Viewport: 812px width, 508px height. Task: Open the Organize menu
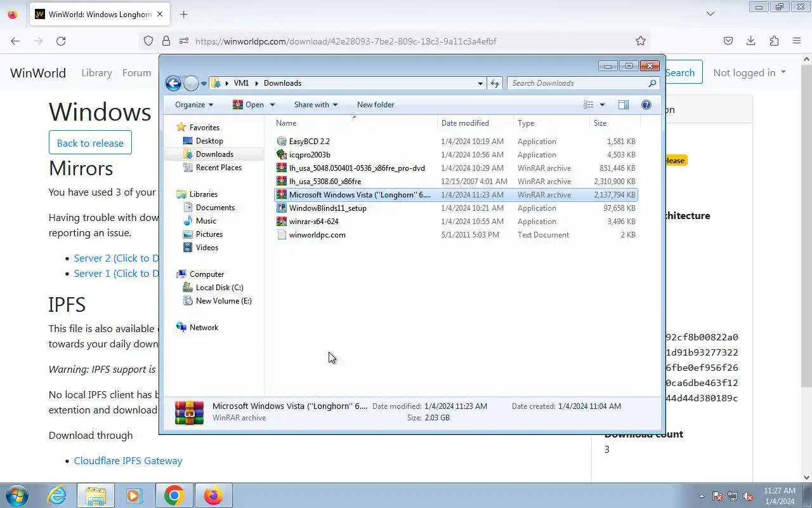[194, 105]
